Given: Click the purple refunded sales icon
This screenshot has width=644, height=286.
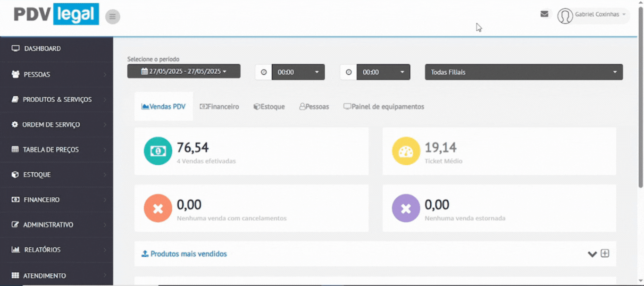Looking at the screenshot, I should coord(406,208).
